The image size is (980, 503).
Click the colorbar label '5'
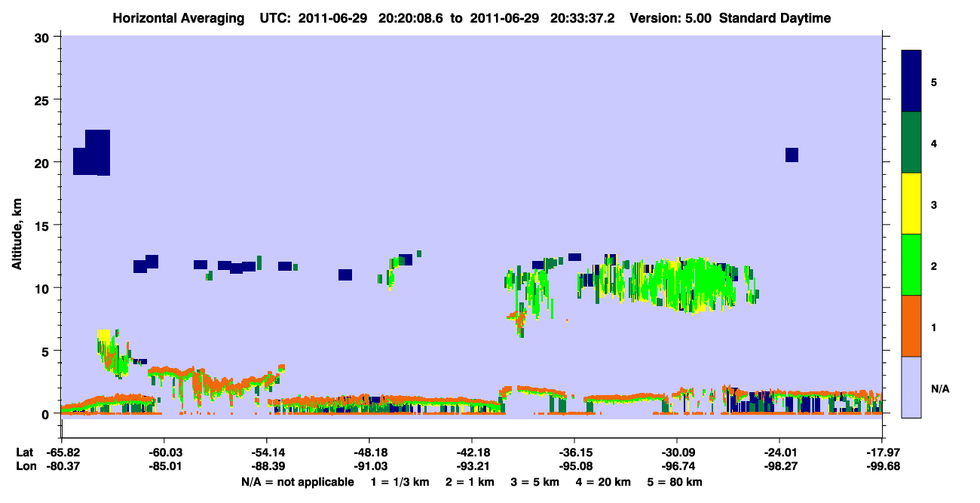pos(934,81)
